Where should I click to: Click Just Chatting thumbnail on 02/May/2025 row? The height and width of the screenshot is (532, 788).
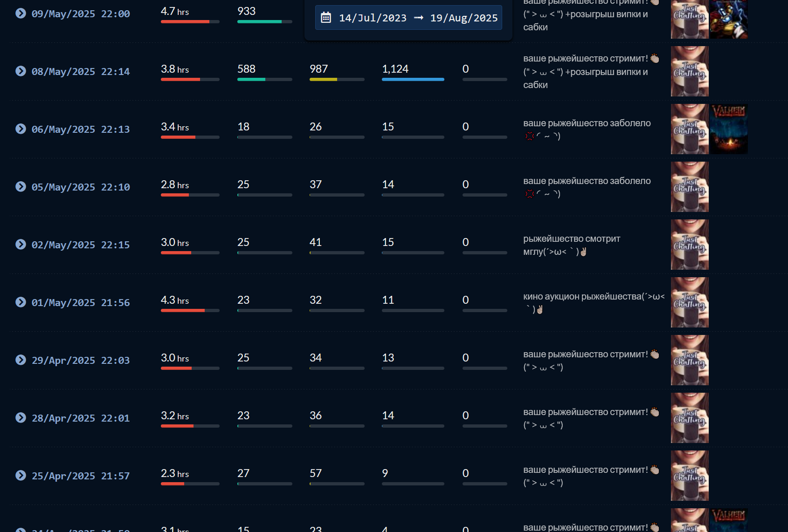pos(690,245)
